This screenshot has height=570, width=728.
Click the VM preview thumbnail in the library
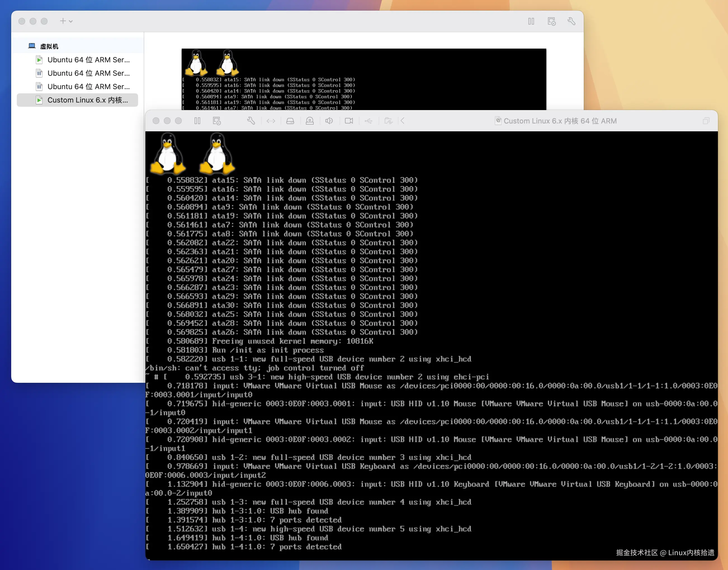363,79
